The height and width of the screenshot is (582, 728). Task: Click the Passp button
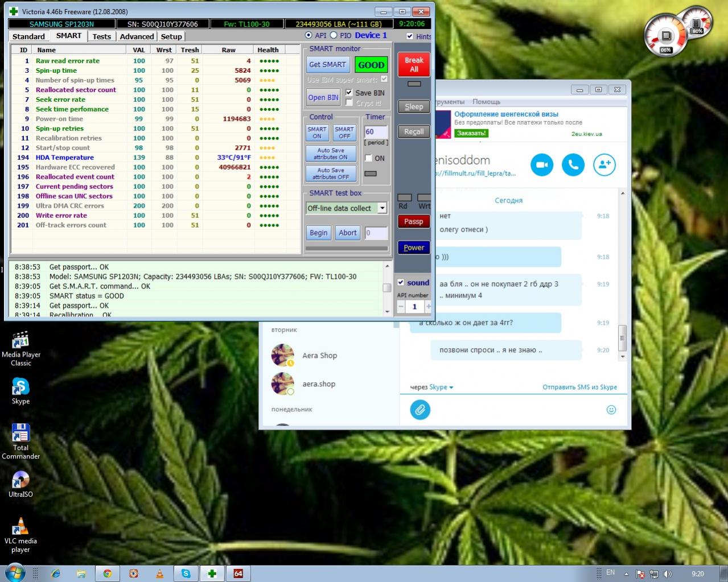coord(414,221)
